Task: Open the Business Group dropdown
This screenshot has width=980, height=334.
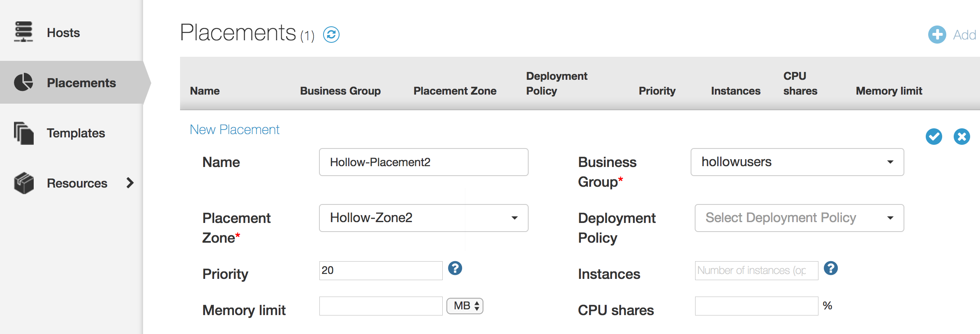Action: click(x=797, y=162)
